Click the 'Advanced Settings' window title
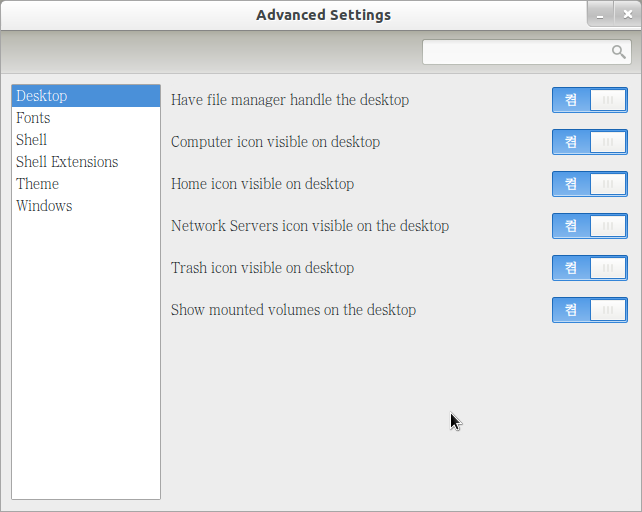Image resolution: width=642 pixels, height=512 pixels. [323, 15]
